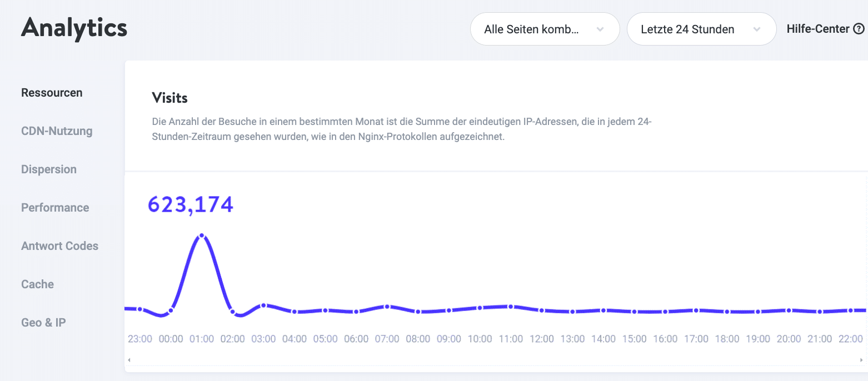The height and width of the screenshot is (381, 868).
Task: Select Ressourcen in the sidebar
Action: click(52, 92)
